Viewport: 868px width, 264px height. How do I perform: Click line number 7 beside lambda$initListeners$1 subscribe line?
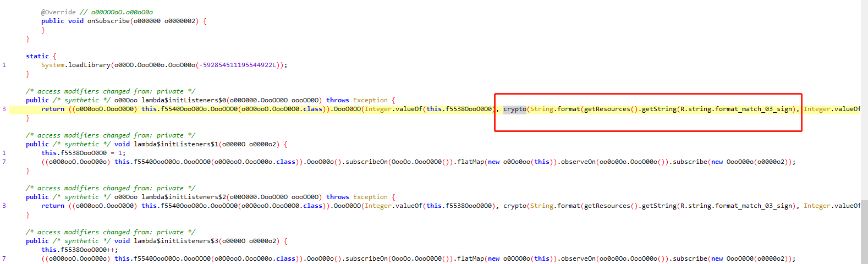point(4,162)
